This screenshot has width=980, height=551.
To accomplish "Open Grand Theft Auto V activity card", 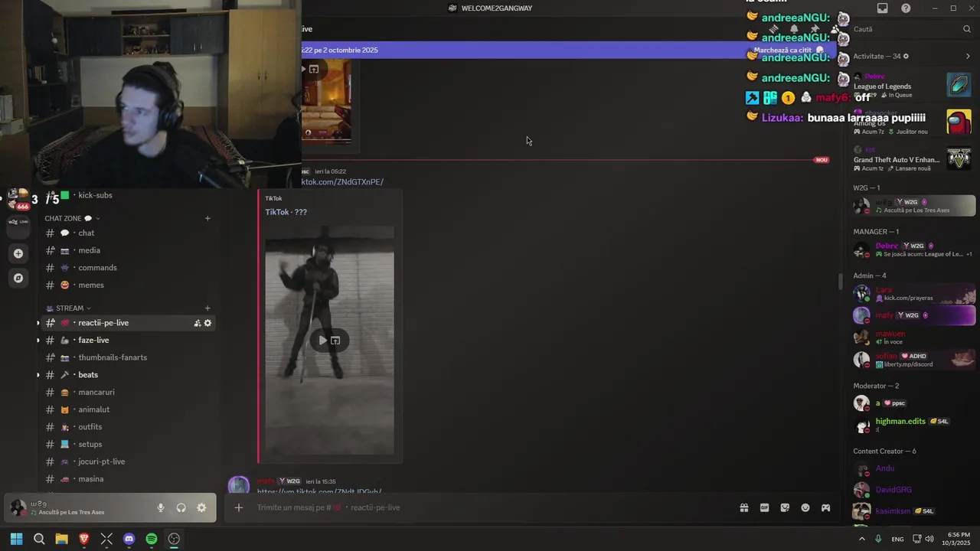I will [x=913, y=159].
